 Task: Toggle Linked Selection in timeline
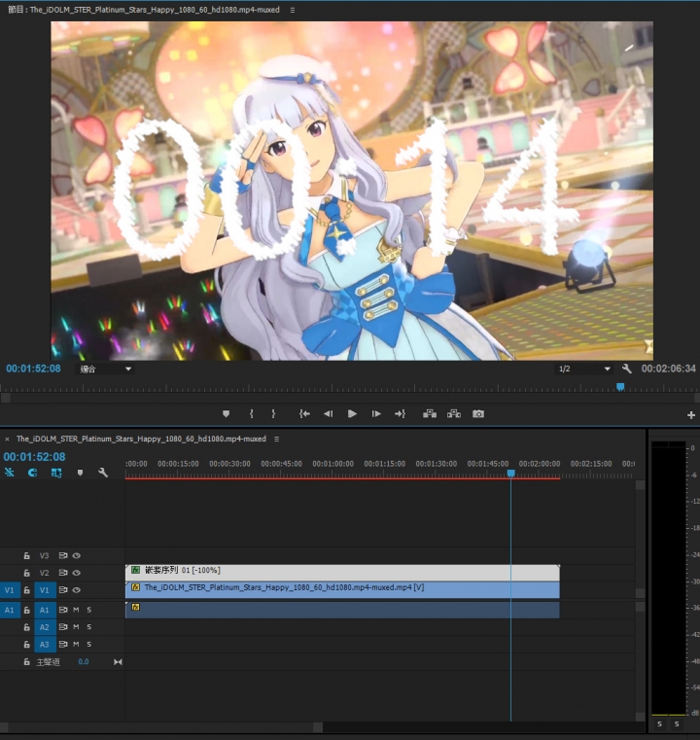click(x=56, y=473)
